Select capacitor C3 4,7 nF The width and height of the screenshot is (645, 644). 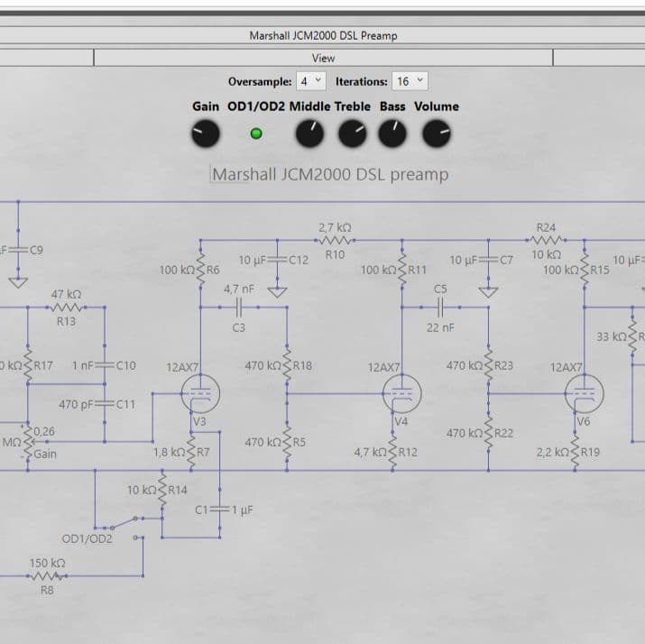238,308
